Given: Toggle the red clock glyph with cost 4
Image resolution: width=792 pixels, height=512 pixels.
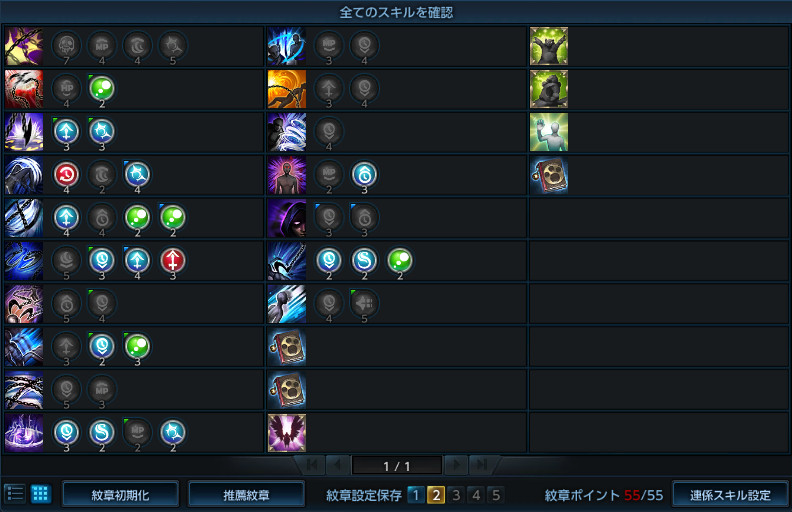Looking at the screenshot, I should pos(66,175).
